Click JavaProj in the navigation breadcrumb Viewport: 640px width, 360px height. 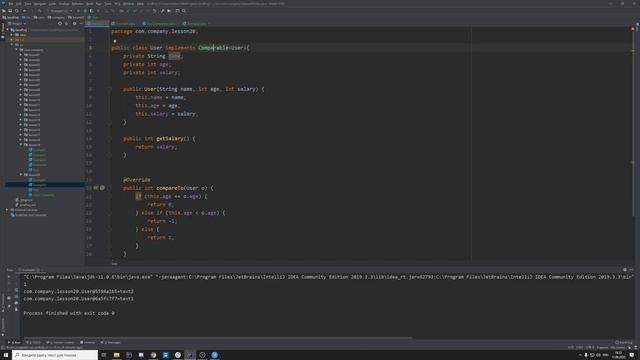(x=11, y=18)
